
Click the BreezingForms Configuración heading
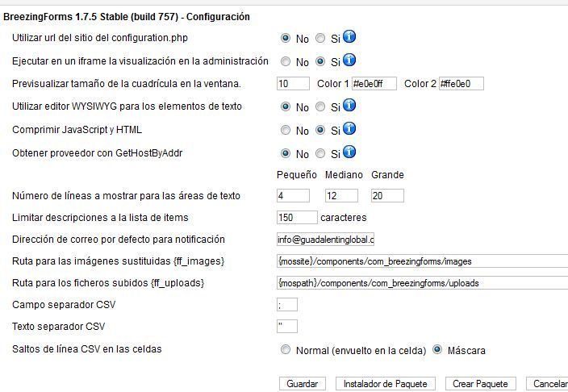tap(127, 17)
